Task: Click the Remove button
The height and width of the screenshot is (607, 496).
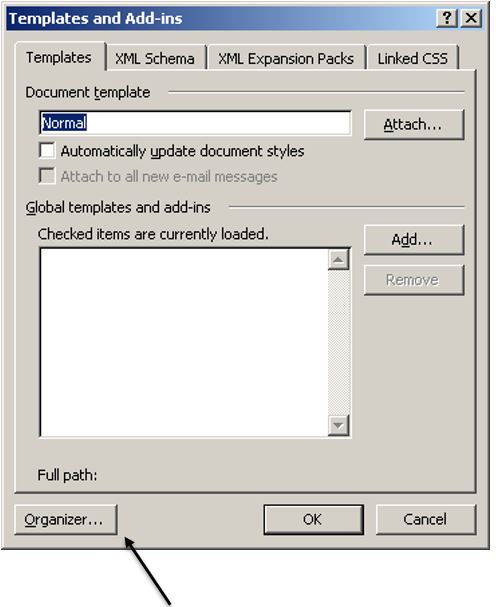Action: click(414, 280)
